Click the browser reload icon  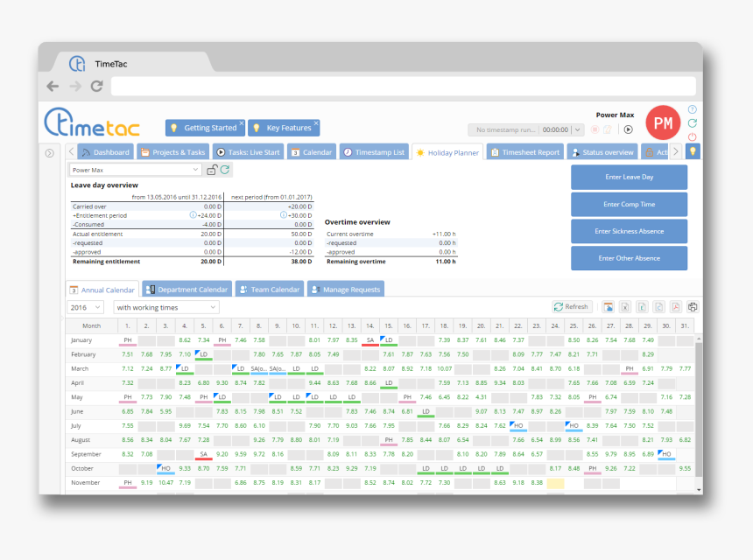click(96, 86)
